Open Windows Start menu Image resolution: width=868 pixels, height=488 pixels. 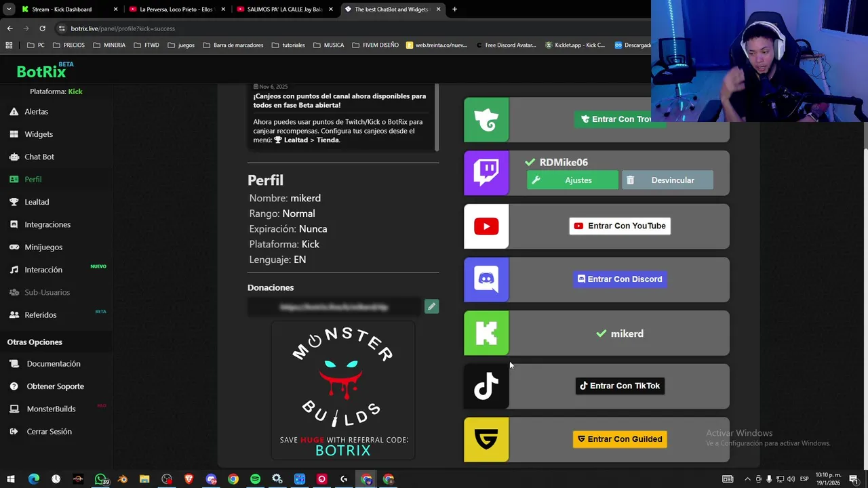pyautogui.click(x=11, y=479)
